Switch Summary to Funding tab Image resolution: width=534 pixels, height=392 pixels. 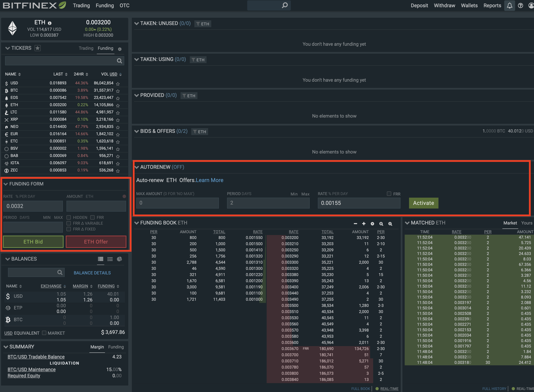click(116, 347)
